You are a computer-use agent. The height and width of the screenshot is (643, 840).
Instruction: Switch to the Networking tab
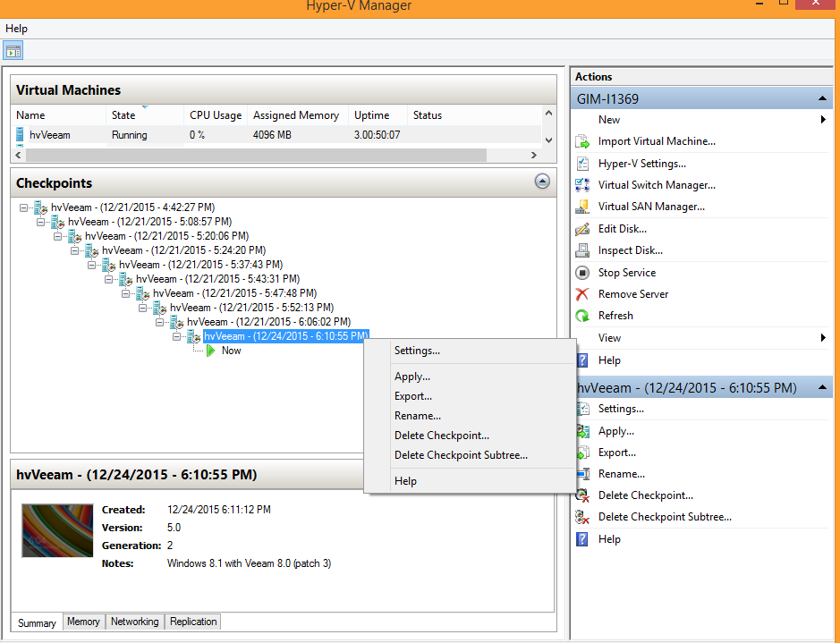click(x=134, y=622)
